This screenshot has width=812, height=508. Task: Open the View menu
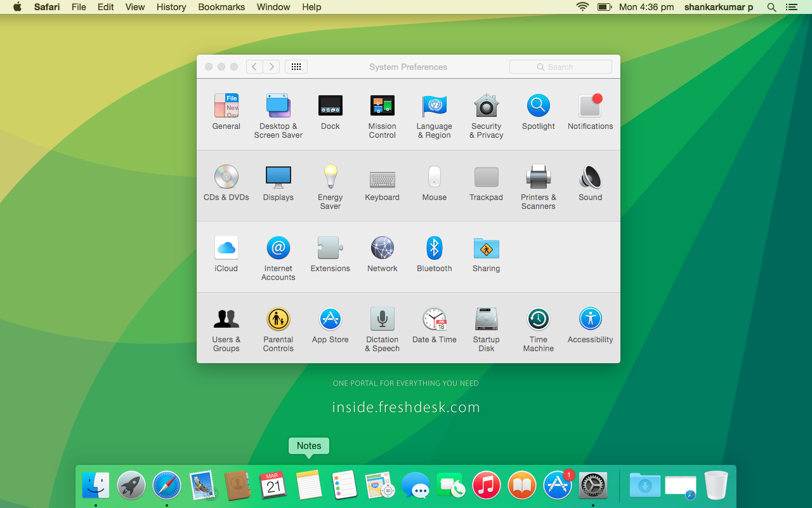(135, 7)
